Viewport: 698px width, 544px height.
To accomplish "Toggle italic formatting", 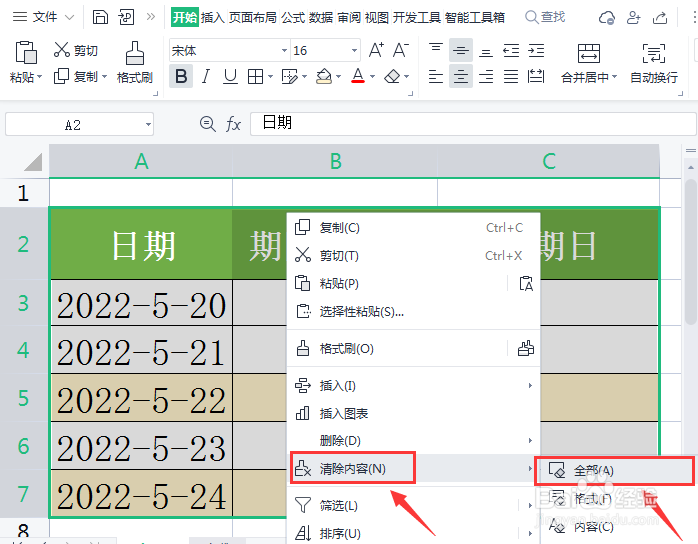I will click(x=205, y=77).
